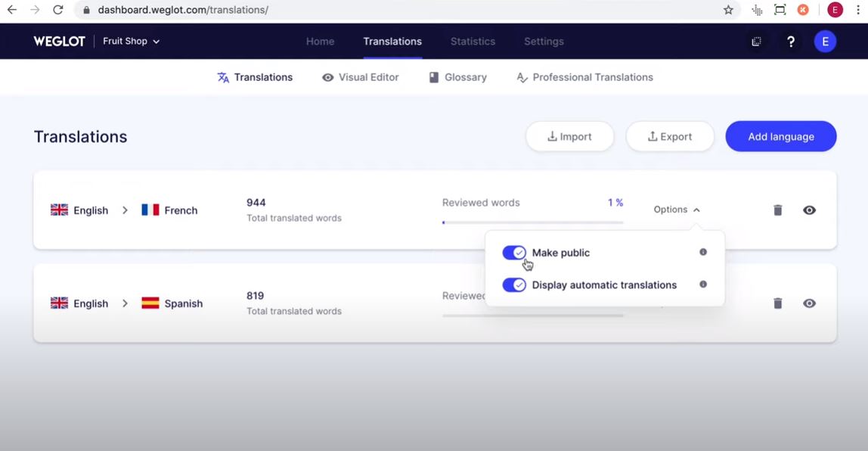Expand the Fruit Shop project dropdown
The image size is (868, 451).
pos(132,42)
